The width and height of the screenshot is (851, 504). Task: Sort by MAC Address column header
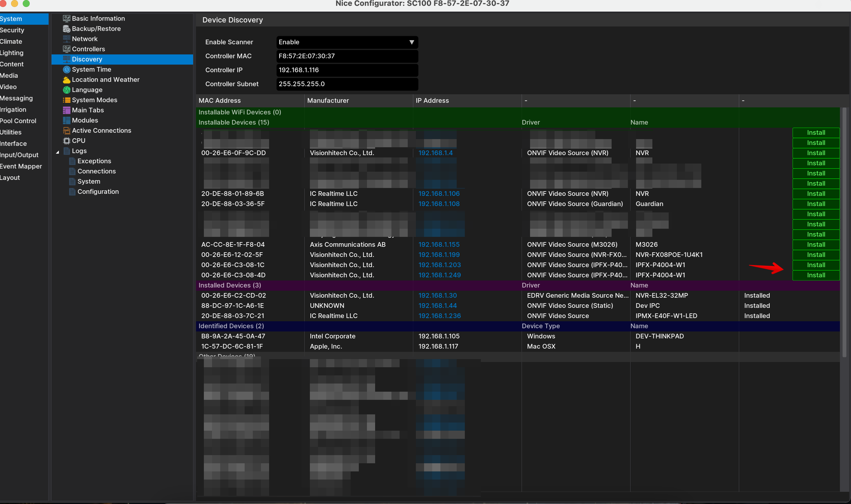(x=250, y=100)
